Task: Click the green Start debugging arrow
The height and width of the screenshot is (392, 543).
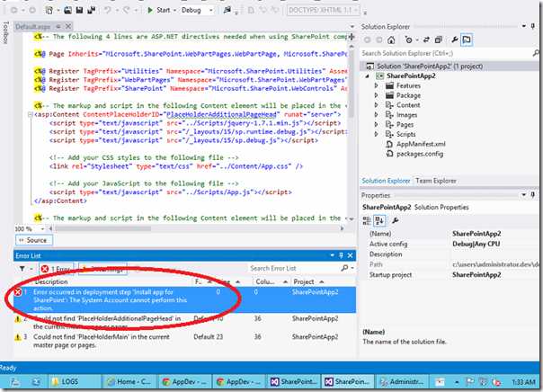Action: (x=150, y=11)
